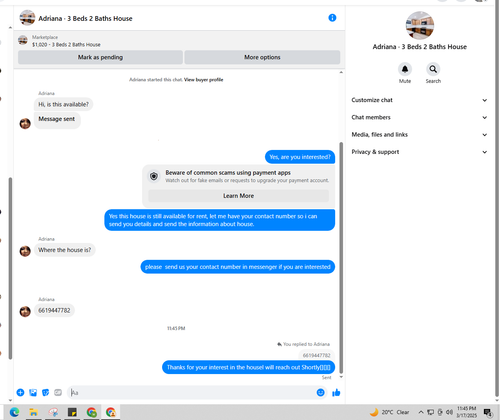Screen dimensions: 500x420
Task: Click header avatar of Adriana chat
Action: [27, 18]
